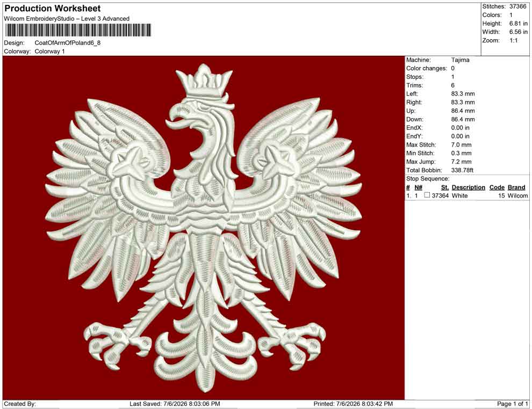Click the Stitches value '37366'
Screen dimensions: 532x409
[x=517, y=6]
